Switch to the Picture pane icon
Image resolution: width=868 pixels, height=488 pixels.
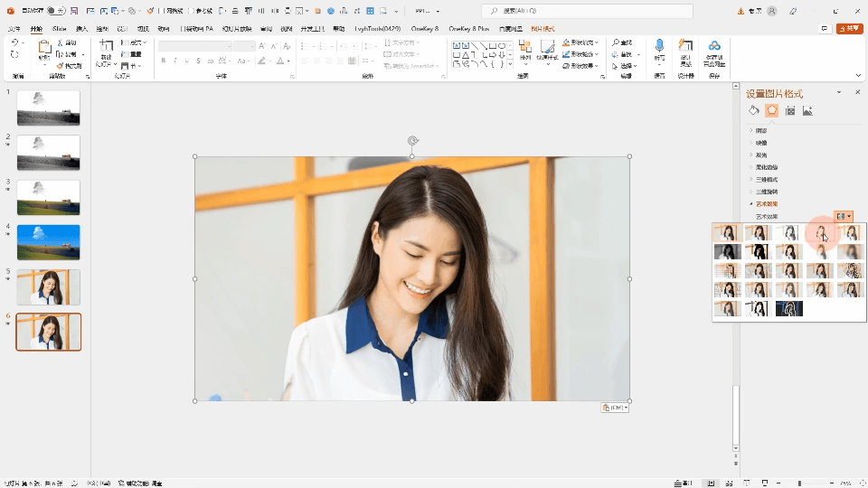click(x=807, y=110)
